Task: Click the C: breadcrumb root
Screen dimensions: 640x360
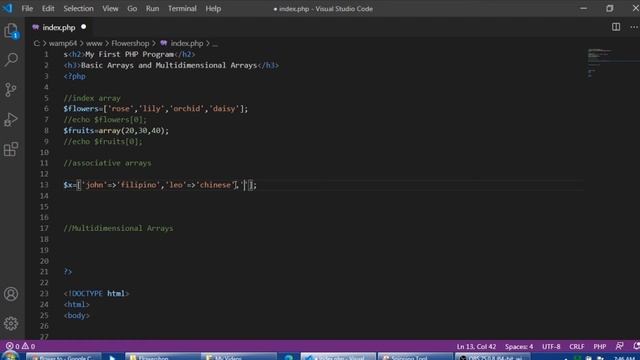Action: [x=37, y=43]
